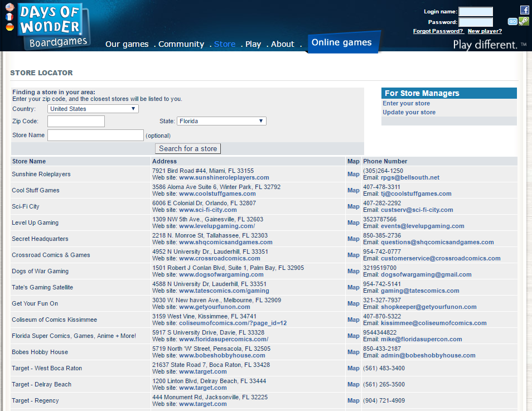Focus the Login name input field
The height and width of the screenshot is (411, 532).
pyautogui.click(x=476, y=12)
